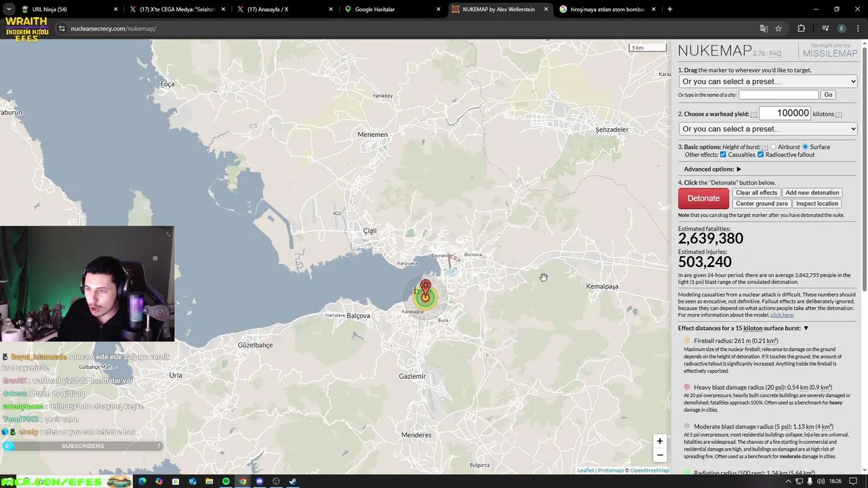Open Microsoft Edge from the taskbar

point(142,481)
